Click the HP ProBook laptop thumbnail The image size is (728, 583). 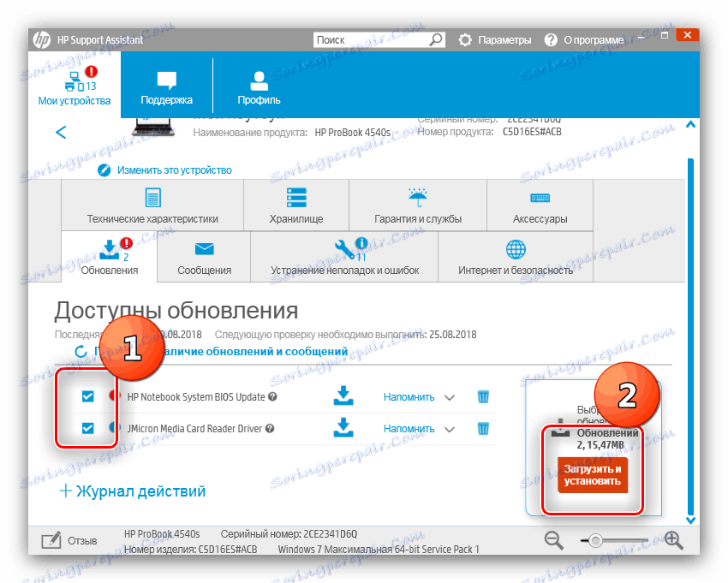click(x=153, y=126)
